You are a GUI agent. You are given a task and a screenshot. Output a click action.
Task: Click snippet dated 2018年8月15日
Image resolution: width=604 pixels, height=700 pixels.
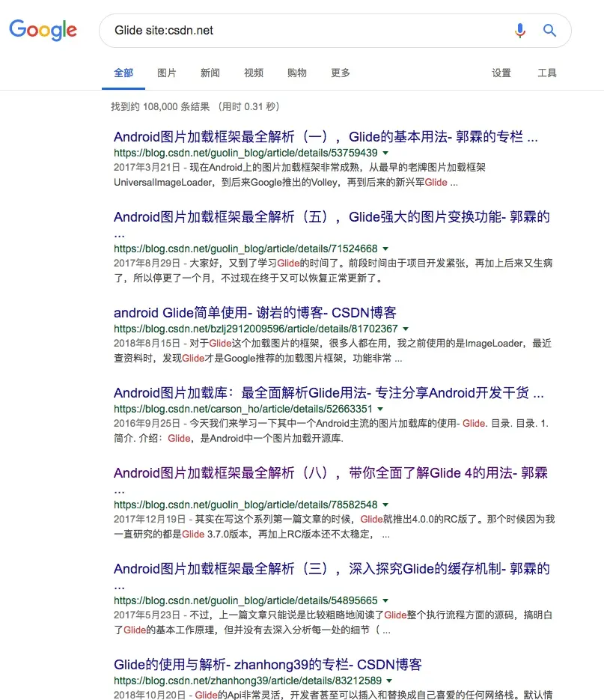[x=332, y=351]
